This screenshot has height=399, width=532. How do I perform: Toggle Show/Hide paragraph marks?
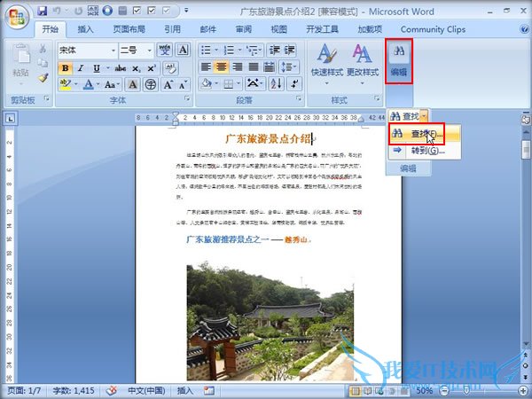(x=294, y=83)
